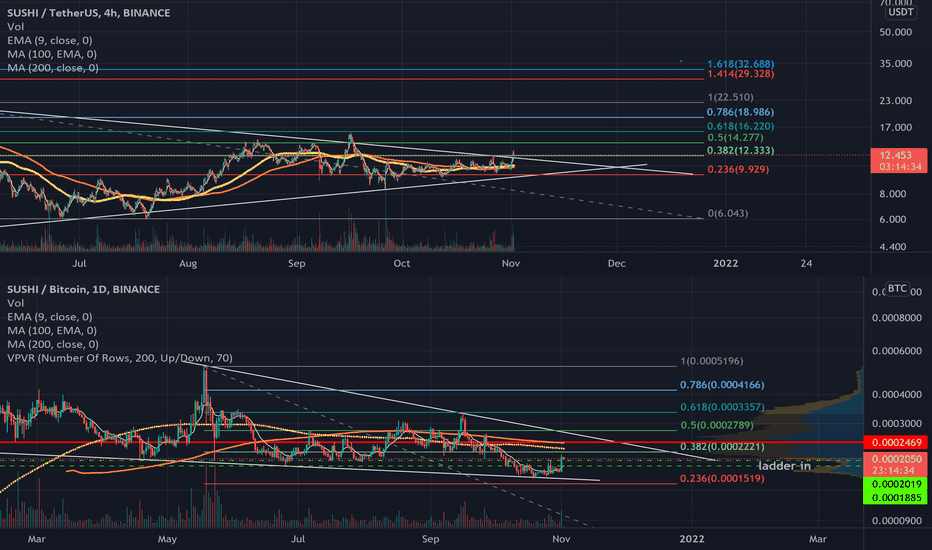Select the 0.236(9.929) Fibonacci label
The image size is (932, 550).
[738, 169]
